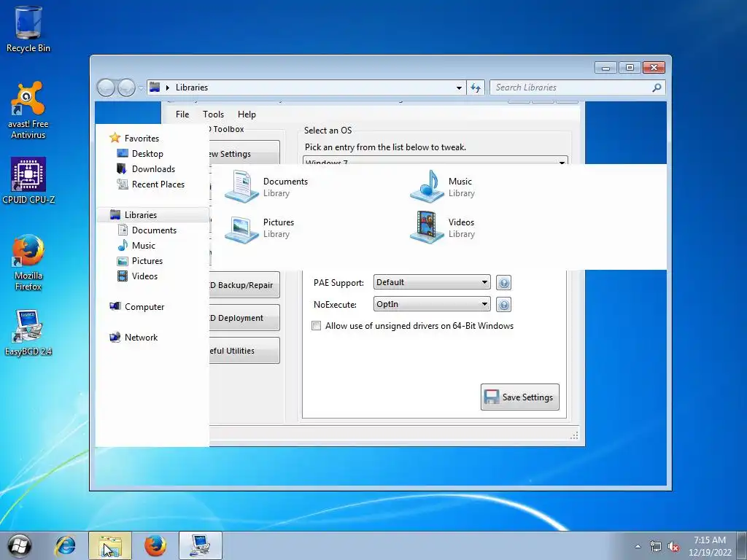The height and width of the screenshot is (560, 747).
Task: Expand the address bar history dropdown
Action: pos(459,87)
